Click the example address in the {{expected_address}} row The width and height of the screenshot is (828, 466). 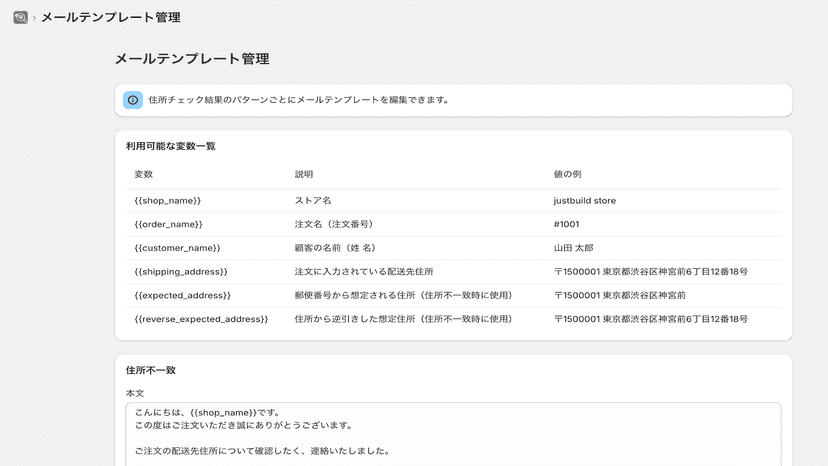619,295
